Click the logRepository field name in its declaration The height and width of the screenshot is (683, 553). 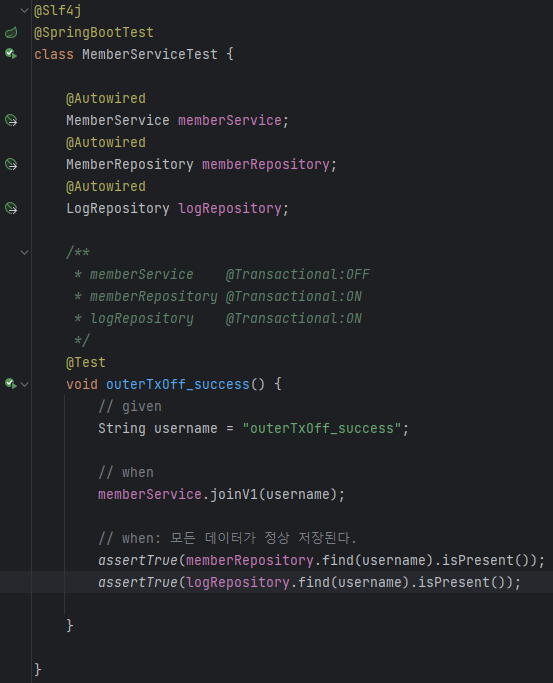click(230, 208)
